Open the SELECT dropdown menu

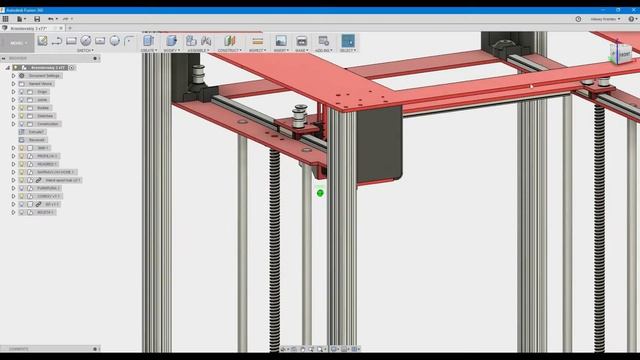(348, 50)
